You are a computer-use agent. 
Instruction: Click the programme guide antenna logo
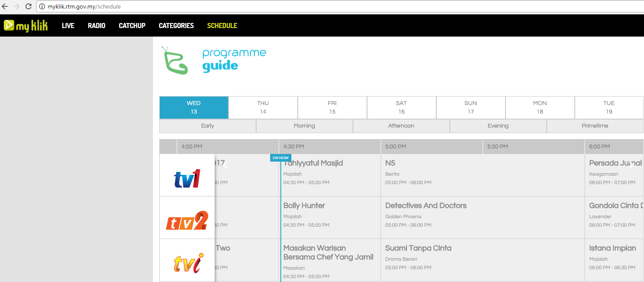[175, 60]
